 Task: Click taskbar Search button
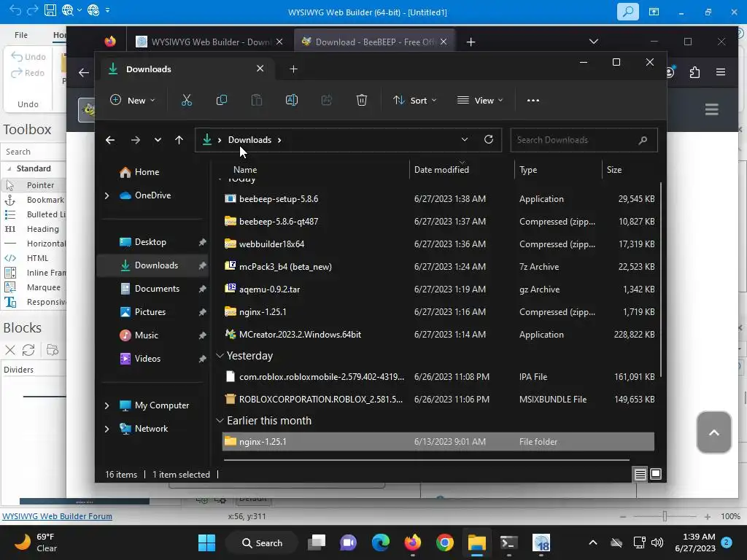pos(263,542)
